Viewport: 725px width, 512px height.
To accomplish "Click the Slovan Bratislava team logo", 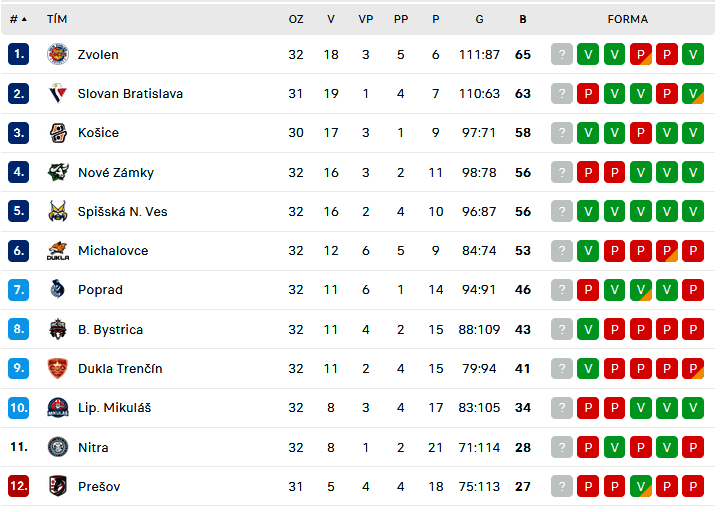I will pos(58,93).
